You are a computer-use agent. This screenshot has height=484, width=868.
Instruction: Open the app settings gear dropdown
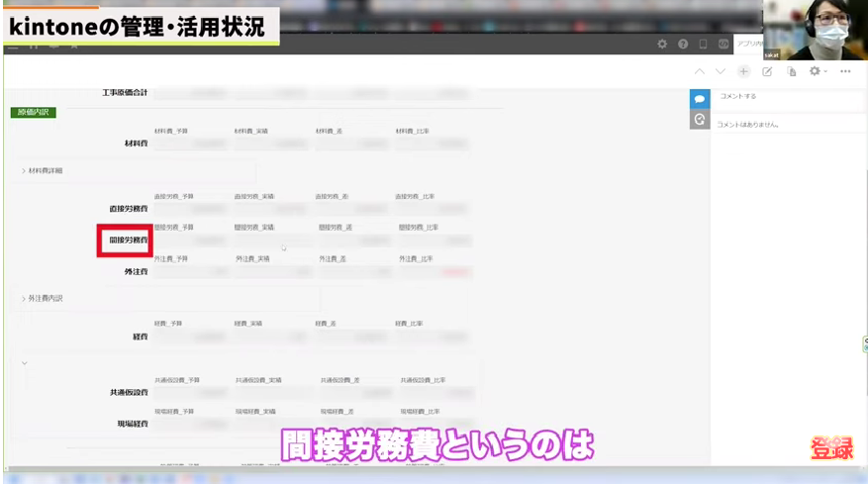818,71
